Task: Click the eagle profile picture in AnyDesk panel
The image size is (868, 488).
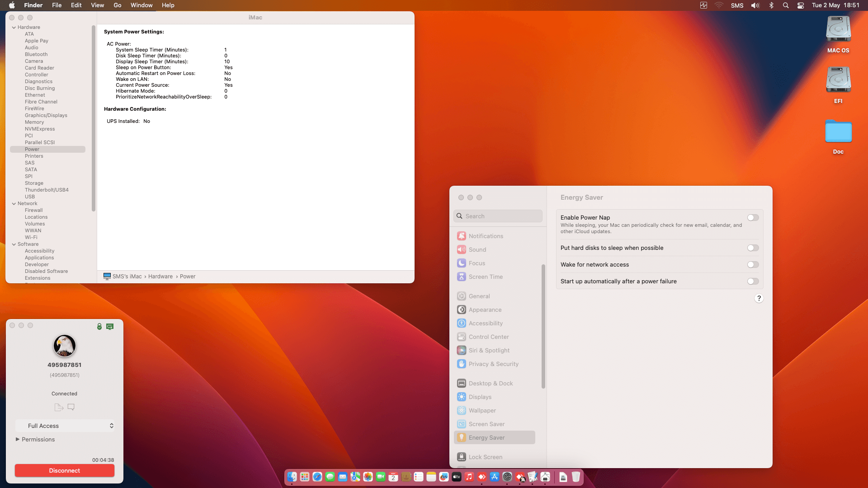Action: coord(65,346)
